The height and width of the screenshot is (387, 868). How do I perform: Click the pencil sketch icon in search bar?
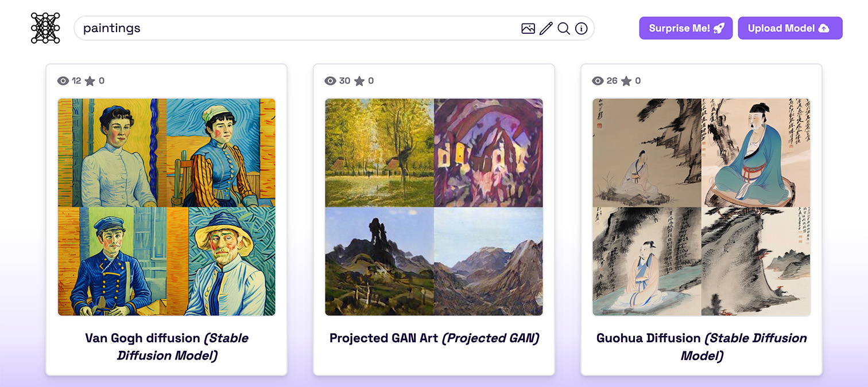[x=546, y=28]
